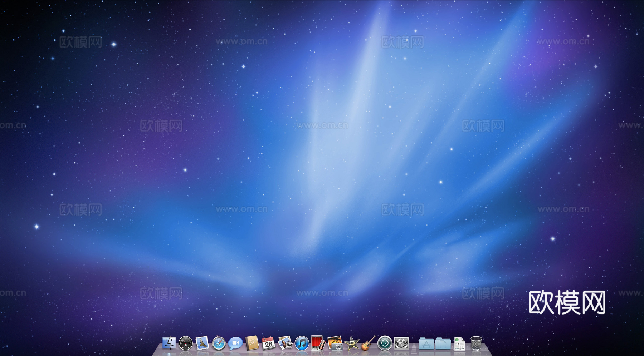Open the Applications folder stack
644x356 pixels.
(426, 344)
